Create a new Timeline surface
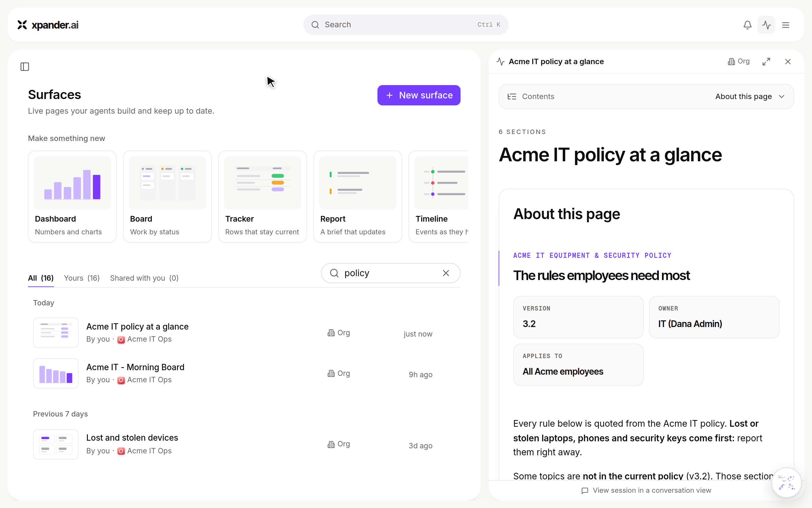This screenshot has width=812, height=508. click(x=439, y=197)
